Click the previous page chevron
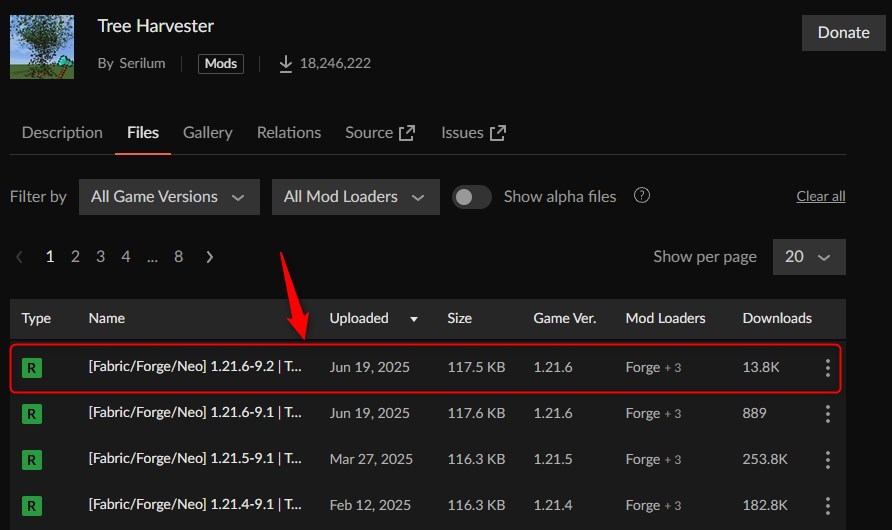Image resolution: width=892 pixels, height=530 pixels. [19, 257]
